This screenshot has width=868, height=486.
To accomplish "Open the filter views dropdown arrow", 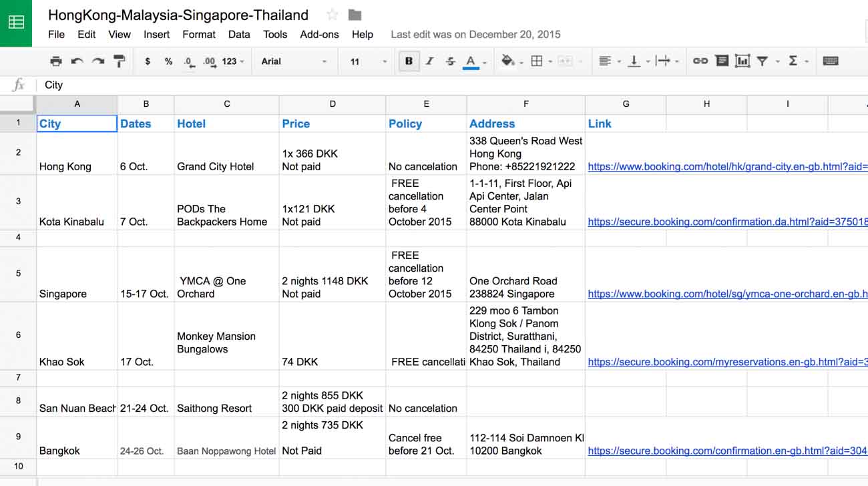I will pyautogui.click(x=778, y=62).
